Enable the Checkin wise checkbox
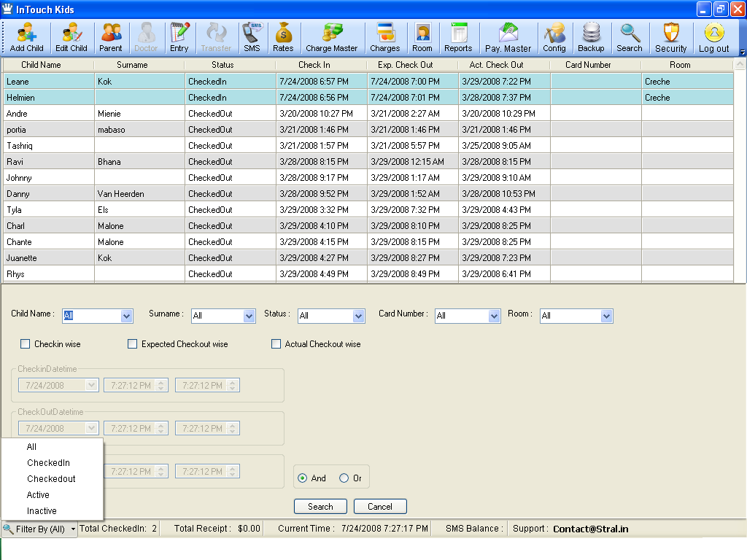The image size is (747, 560). (x=26, y=344)
